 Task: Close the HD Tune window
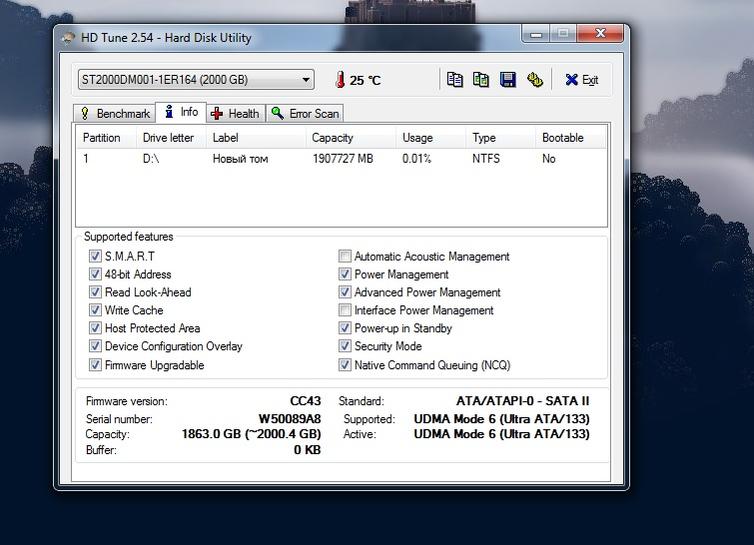600,34
